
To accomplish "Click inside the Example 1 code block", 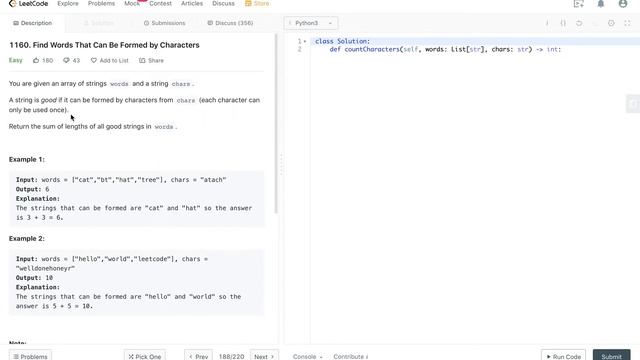I will pyautogui.click(x=136, y=199).
